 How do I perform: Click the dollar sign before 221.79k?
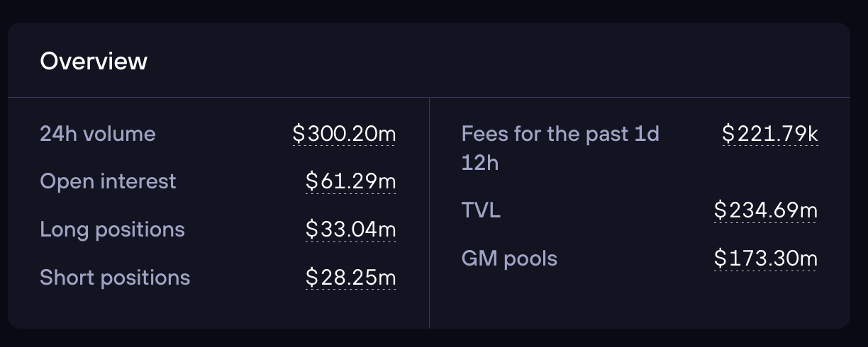[x=728, y=133]
